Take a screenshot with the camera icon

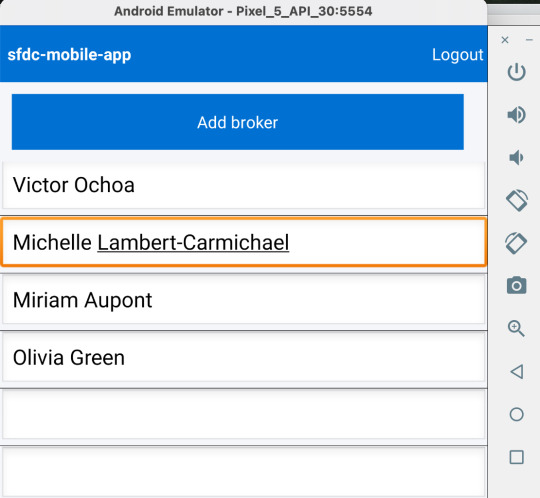pos(516,285)
